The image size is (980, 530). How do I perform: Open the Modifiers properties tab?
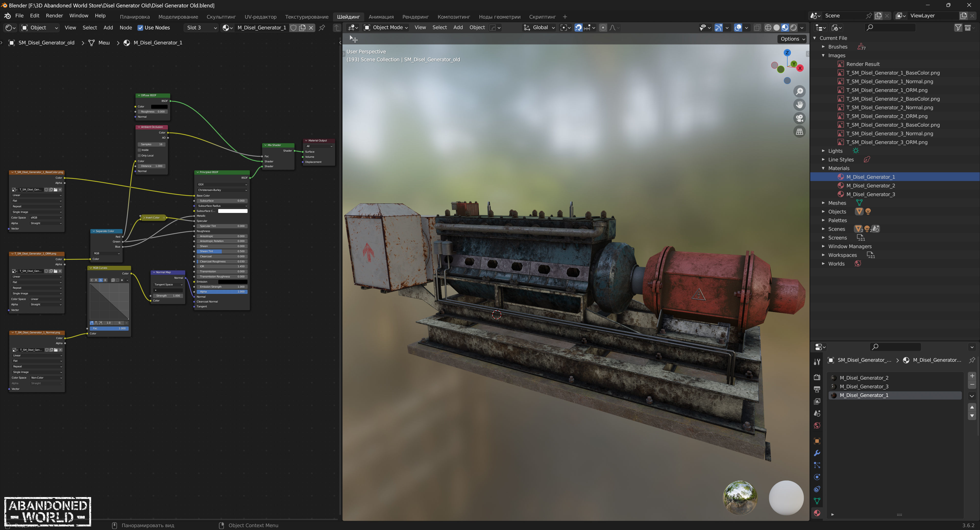[x=817, y=453]
